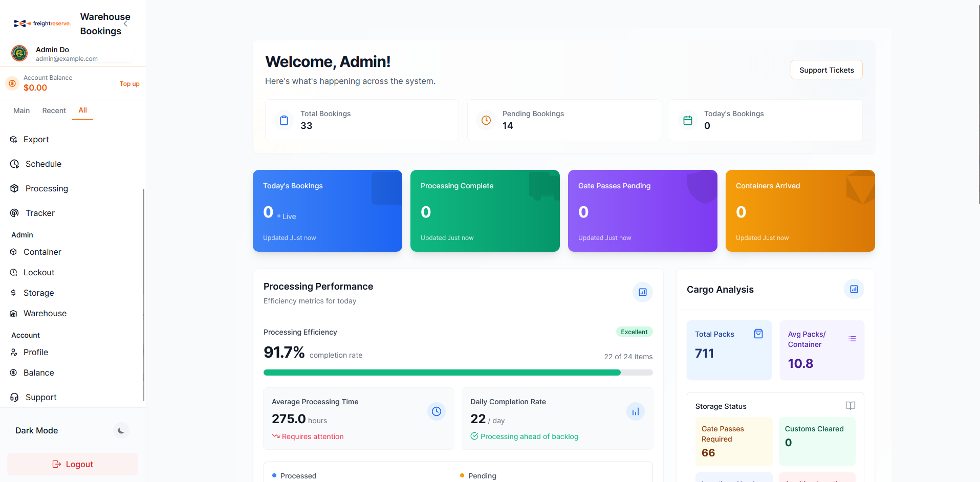Click the Average Processing Time clock icon

tap(436, 411)
